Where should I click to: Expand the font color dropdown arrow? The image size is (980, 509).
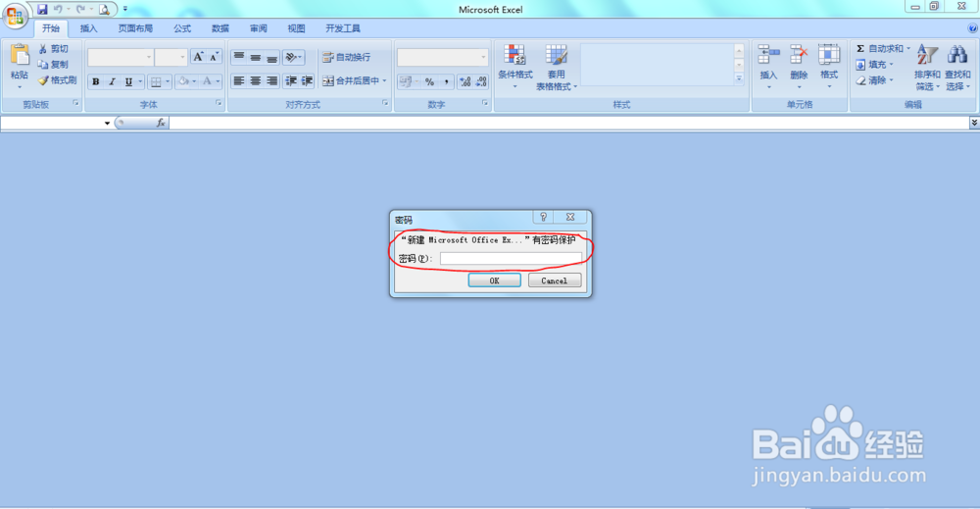coord(218,81)
